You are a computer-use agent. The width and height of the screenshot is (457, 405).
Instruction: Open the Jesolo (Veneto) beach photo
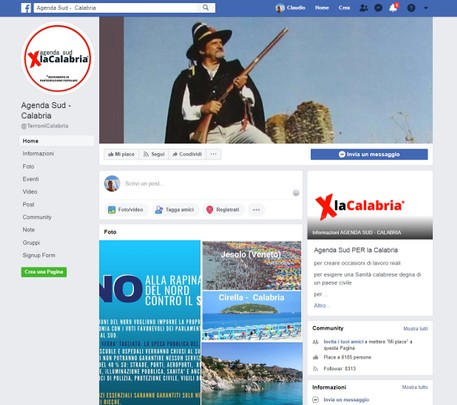point(252,265)
